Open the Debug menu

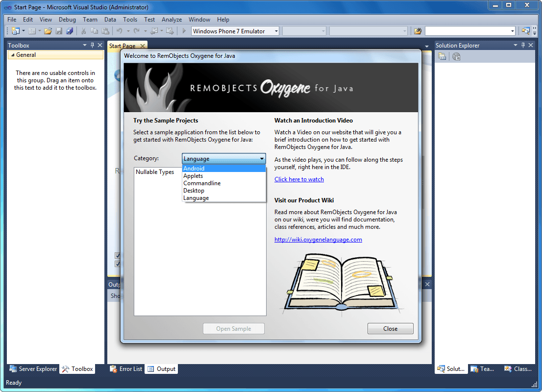coord(67,20)
